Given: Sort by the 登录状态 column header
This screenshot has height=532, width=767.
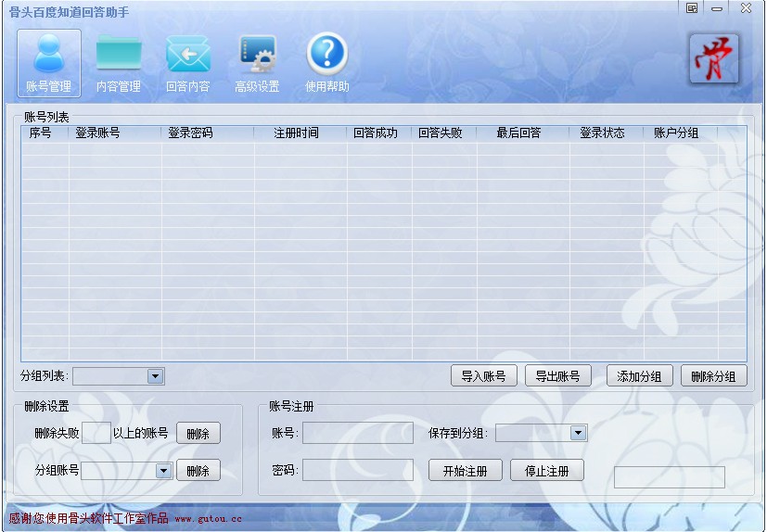Looking at the screenshot, I should 607,133.
